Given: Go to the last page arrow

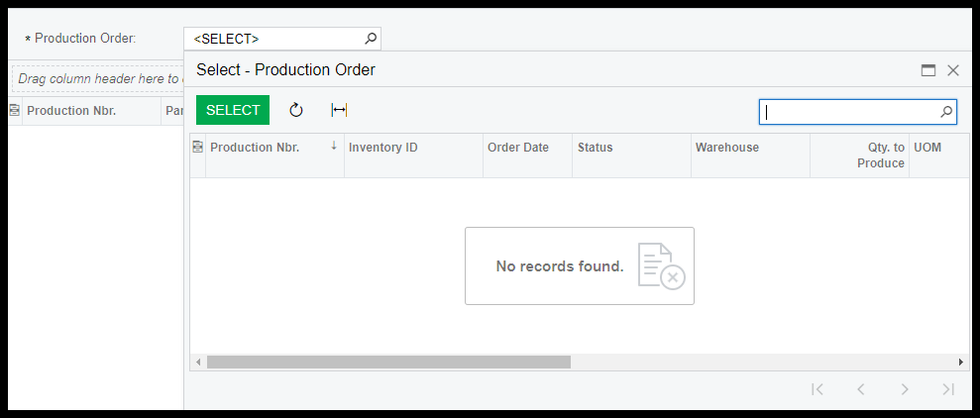Looking at the screenshot, I should point(948,389).
